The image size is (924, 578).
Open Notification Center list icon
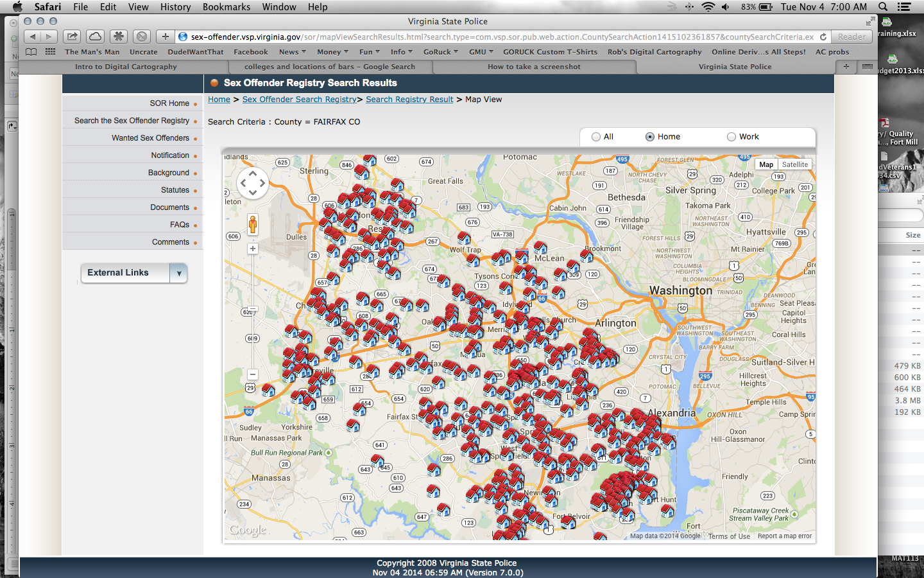click(x=904, y=7)
